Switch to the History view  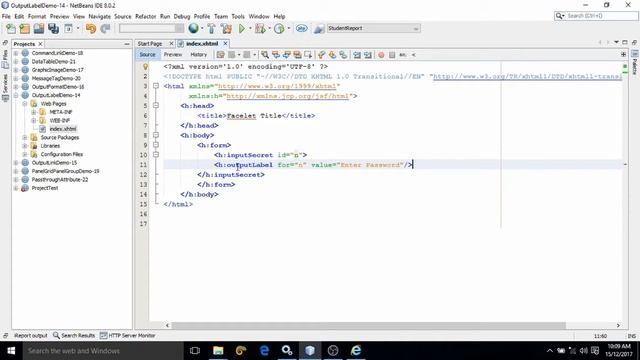199,55
